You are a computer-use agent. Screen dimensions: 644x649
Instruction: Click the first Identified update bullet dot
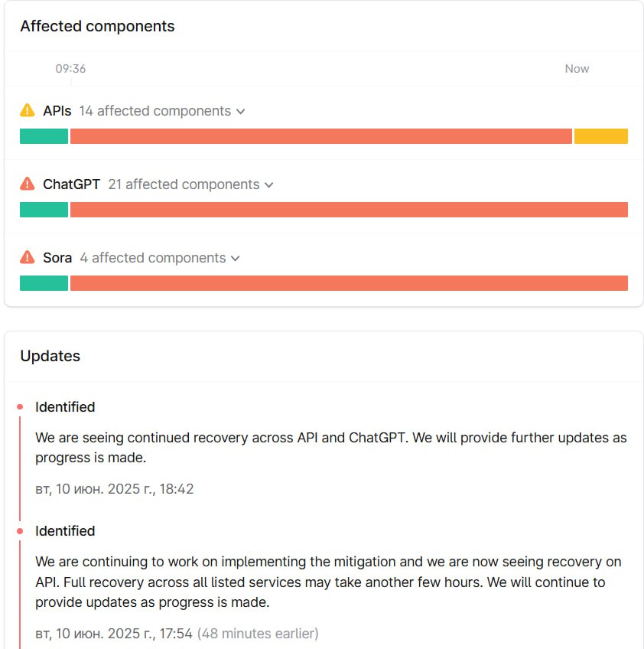(x=20, y=407)
